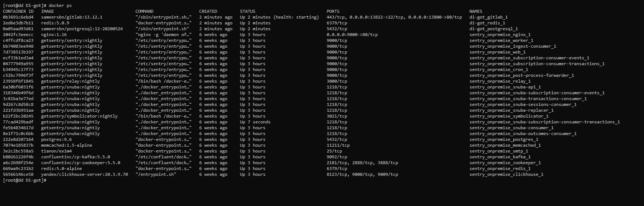Viewport: 644px width, 206px height.
Task: Click the NAMES column header
Action: 476,11
